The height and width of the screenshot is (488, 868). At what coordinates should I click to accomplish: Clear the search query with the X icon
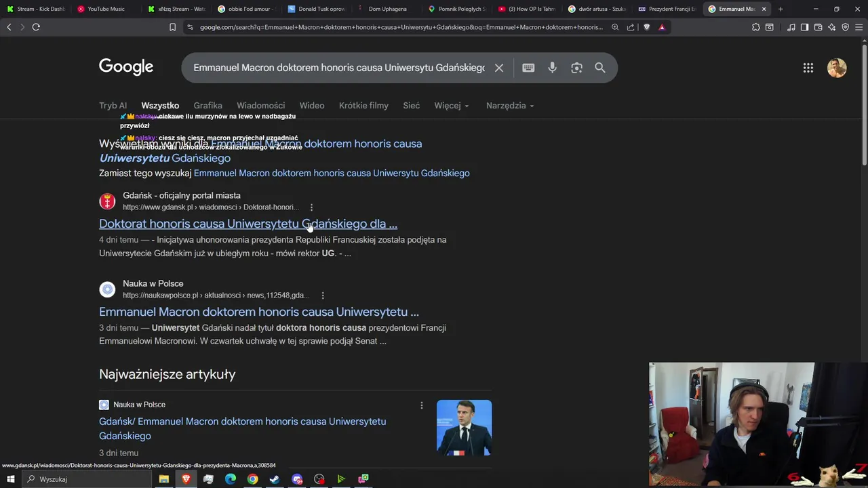pyautogui.click(x=499, y=68)
